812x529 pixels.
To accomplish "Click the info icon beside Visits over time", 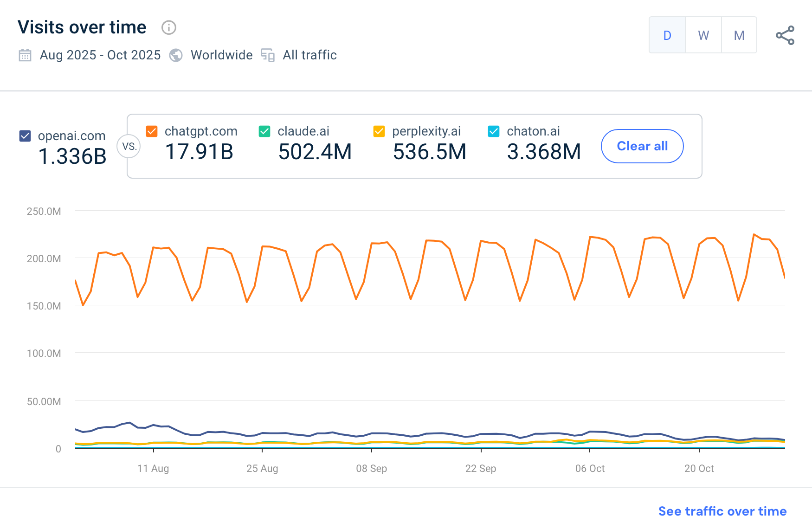I will coord(168,28).
